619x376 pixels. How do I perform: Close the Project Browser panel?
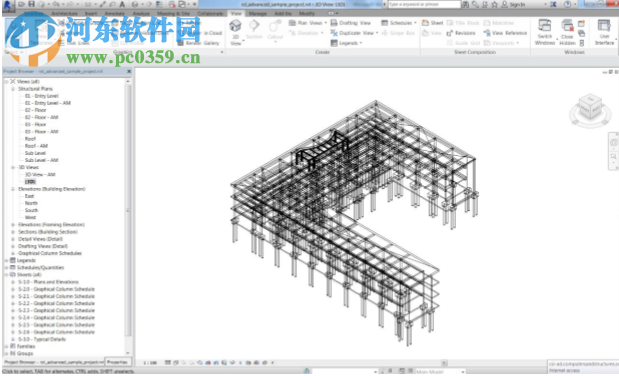129,71
